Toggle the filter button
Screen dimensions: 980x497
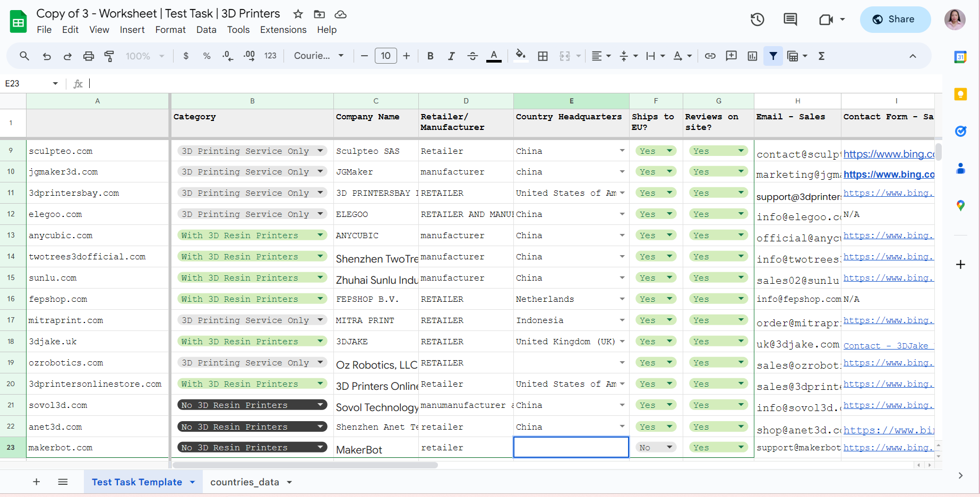[x=773, y=56]
